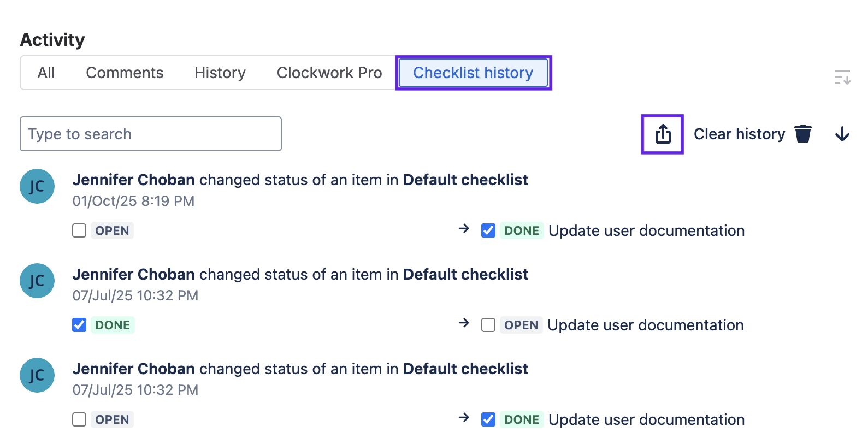
Task: Open the Clockwork Pro tab
Action: point(329,73)
